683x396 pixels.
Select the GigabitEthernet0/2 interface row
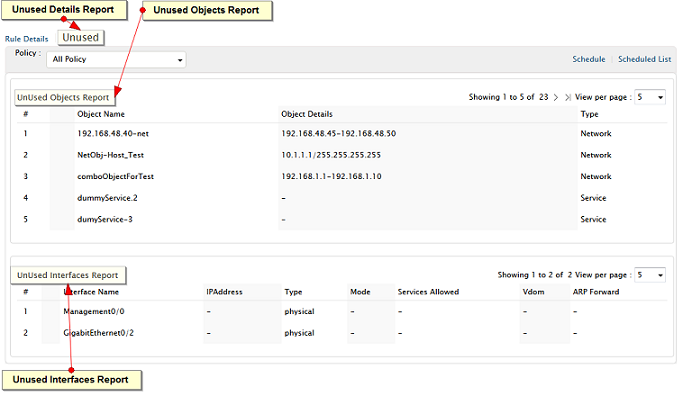click(x=342, y=333)
